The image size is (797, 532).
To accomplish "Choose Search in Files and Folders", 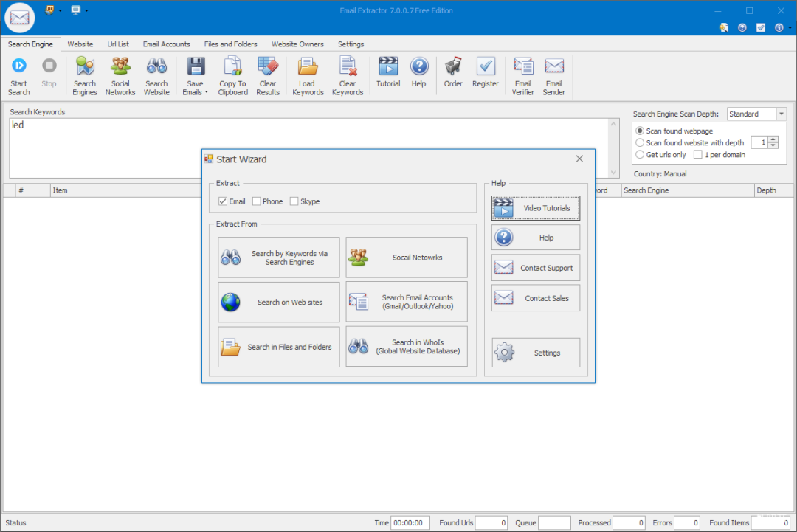I will 278,347.
